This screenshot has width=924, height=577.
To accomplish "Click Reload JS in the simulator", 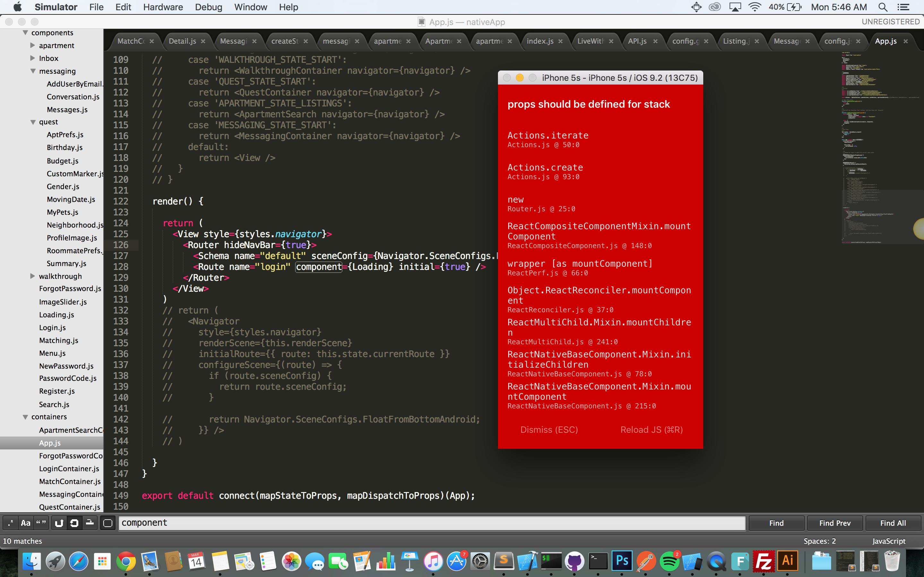I will click(x=651, y=430).
